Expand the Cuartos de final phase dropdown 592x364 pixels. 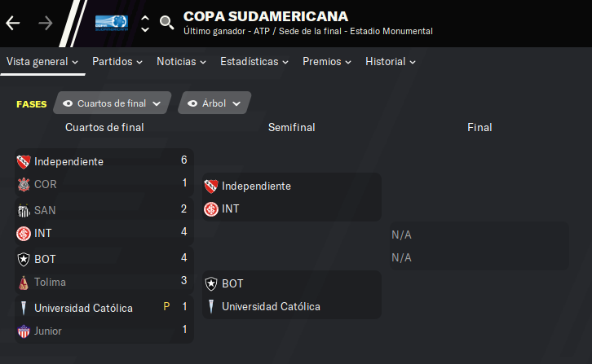[x=157, y=103]
